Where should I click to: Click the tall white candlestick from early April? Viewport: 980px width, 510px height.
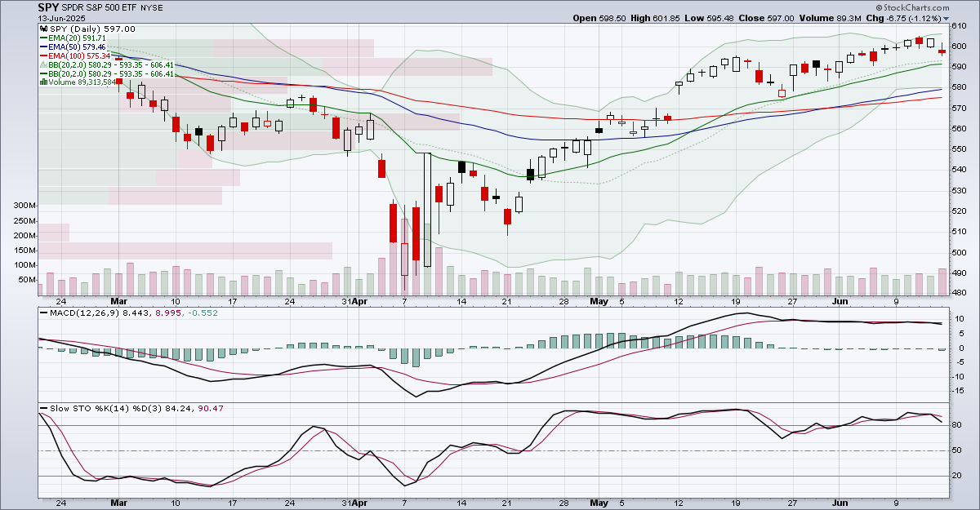(427, 210)
